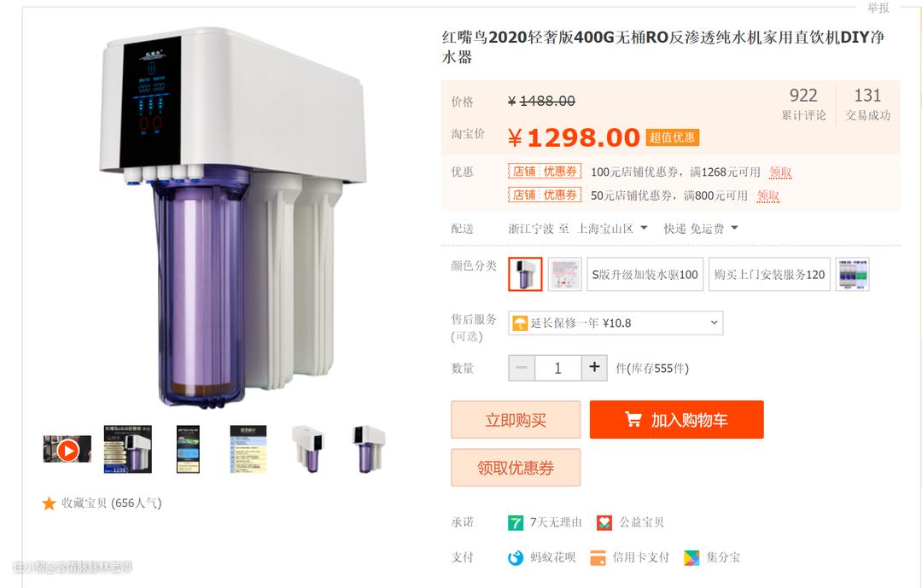This screenshot has height=588, width=922.
Task: Increase quantity with the plus button
Action: click(x=594, y=368)
